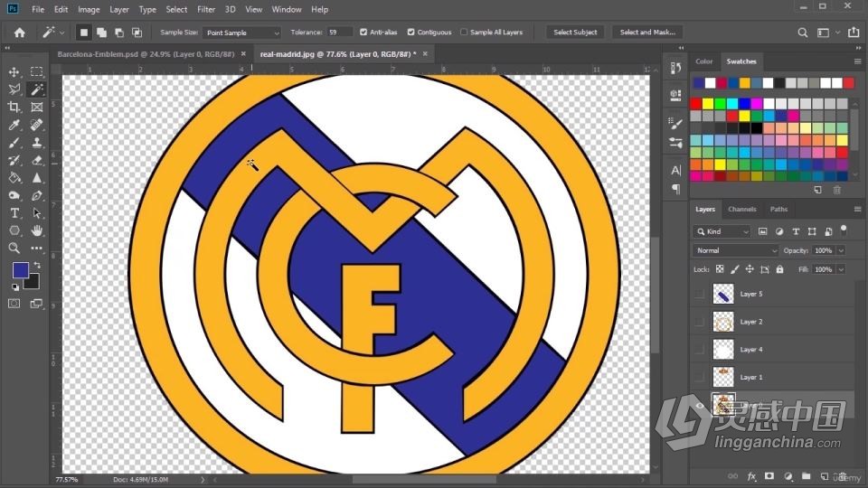The height and width of the screenshot is (488, 868).
Task: Open the Filter menu
Action: coord(206,9)
